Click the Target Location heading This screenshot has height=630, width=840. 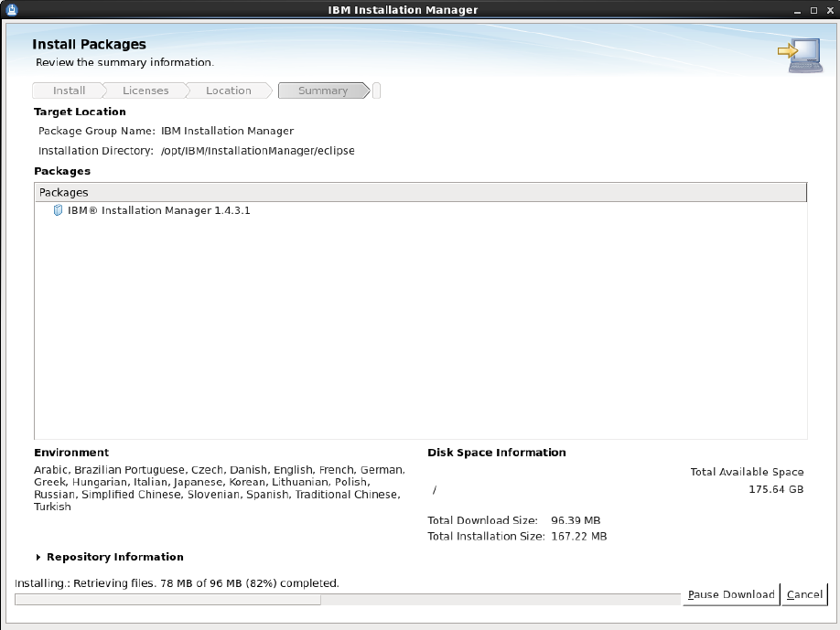(80, 112)
